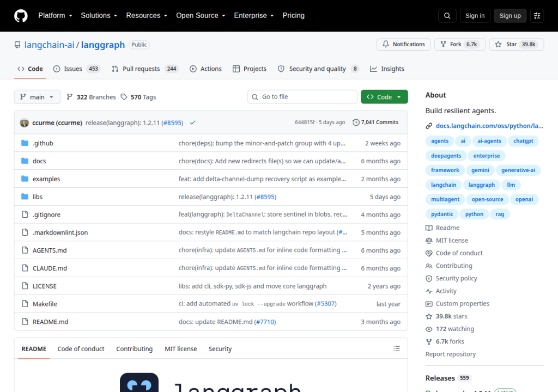The width and height of the screenshot is (558, 392).
Task: Select the MIT license README tab
Action: (181, 349)
